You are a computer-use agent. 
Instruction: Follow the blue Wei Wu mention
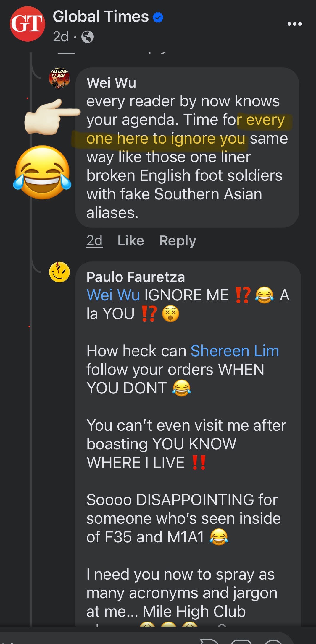[x=113, y=295]
